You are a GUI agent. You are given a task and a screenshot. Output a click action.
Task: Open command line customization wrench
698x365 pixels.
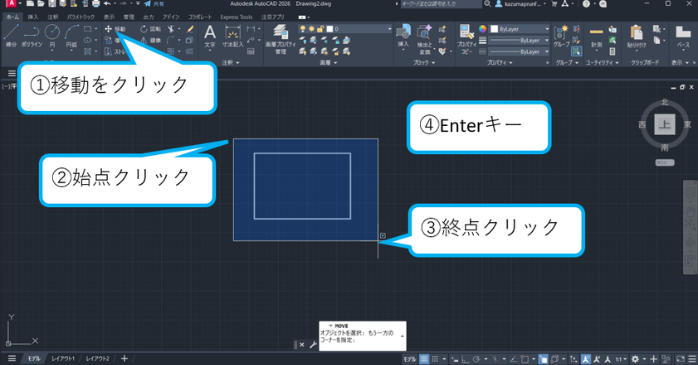[x=313, y=345]
